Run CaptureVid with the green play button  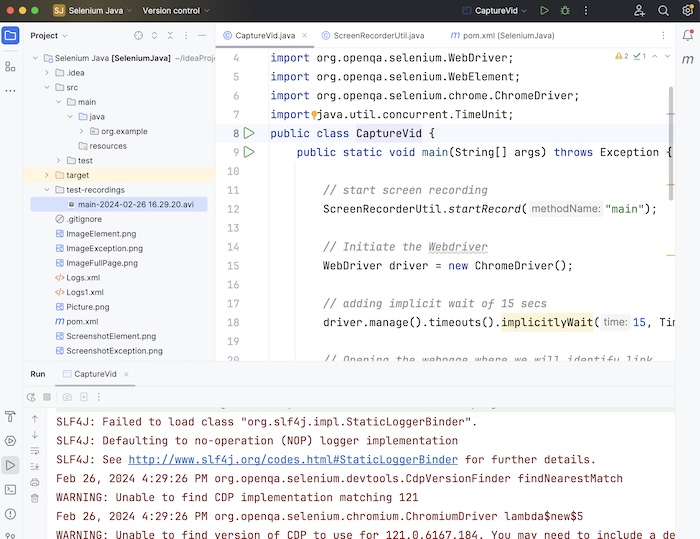tap(544, 11)
